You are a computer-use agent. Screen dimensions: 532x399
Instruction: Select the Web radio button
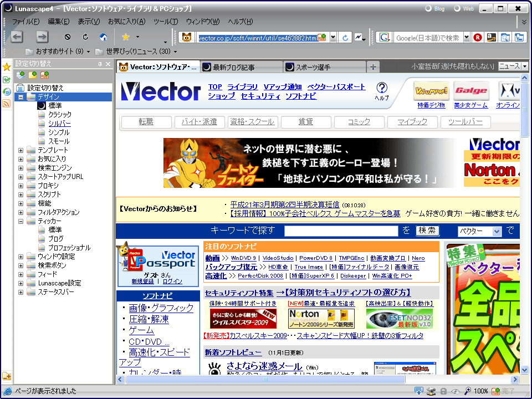click(457, 8)
